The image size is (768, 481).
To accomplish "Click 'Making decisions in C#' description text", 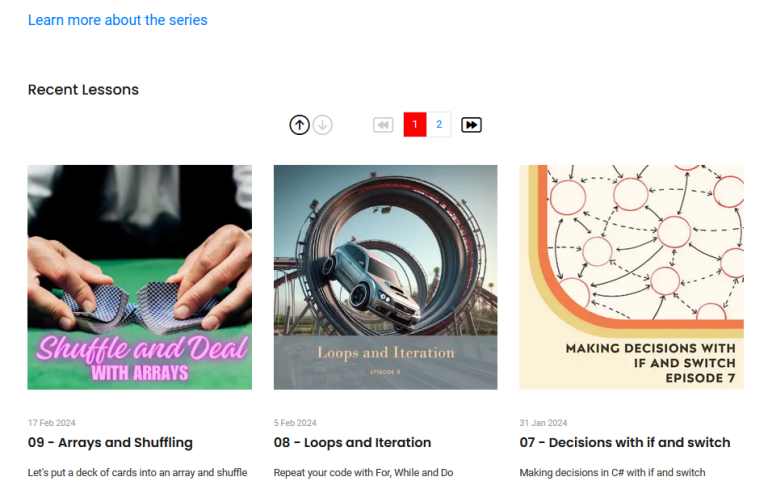I will (x=612, y=472).
